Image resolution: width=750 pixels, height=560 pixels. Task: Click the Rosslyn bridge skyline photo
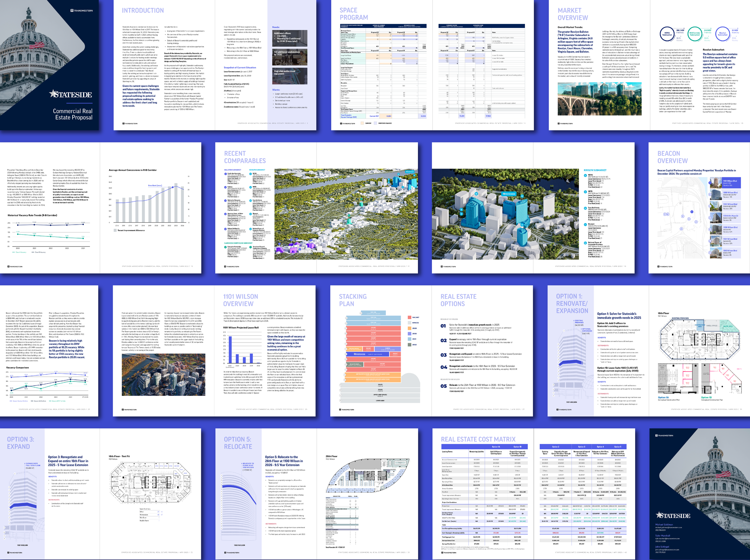tap(599, 99)
